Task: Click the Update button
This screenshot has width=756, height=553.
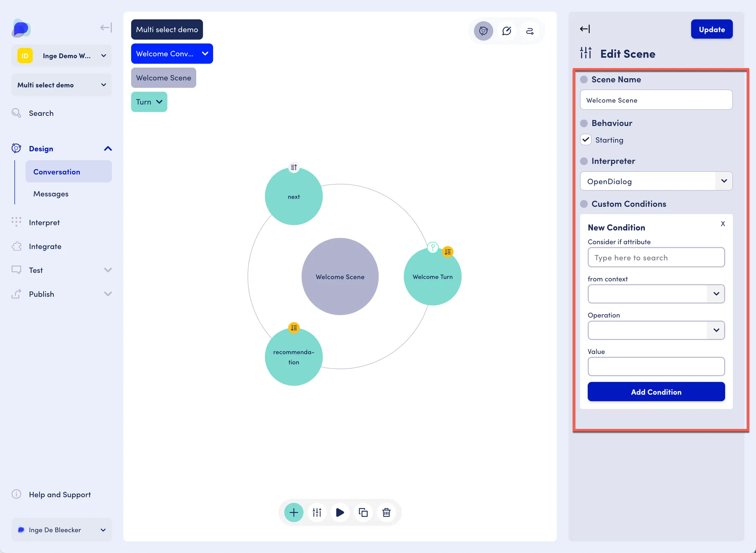Action: click(712, 29)
